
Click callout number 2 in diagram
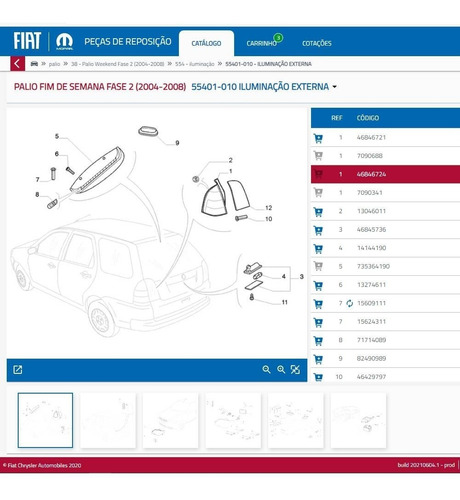[230, 160]
